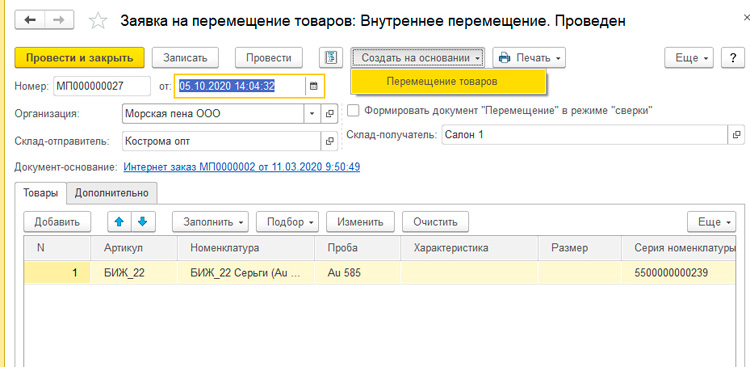The height and width of the screenshot is (367, 750).
Task: Open the Подбор dropdown
Action: [x=287, y=222]
